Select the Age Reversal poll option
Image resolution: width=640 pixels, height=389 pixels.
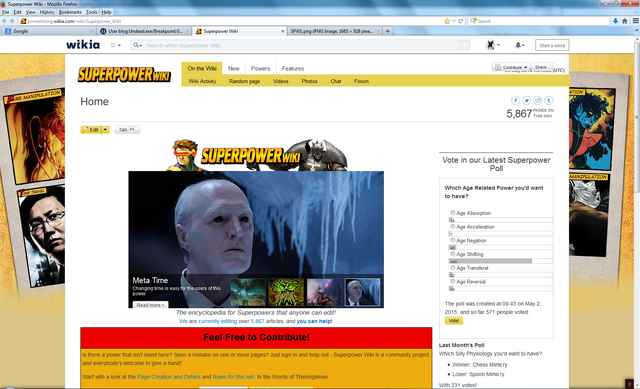tap(453, 282)
